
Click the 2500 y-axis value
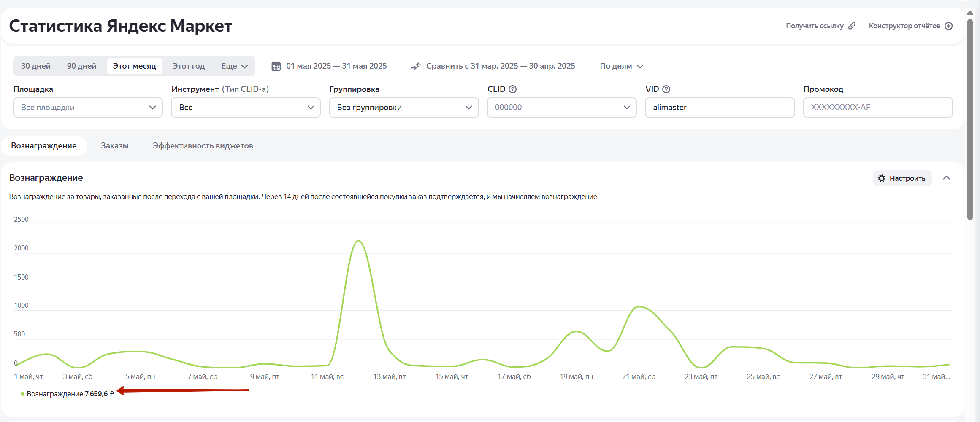(21, 219)
